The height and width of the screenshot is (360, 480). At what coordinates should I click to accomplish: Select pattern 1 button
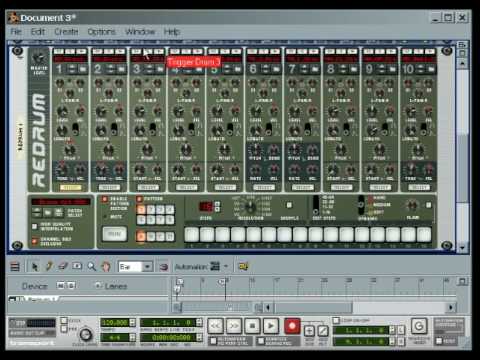point(141,210)
